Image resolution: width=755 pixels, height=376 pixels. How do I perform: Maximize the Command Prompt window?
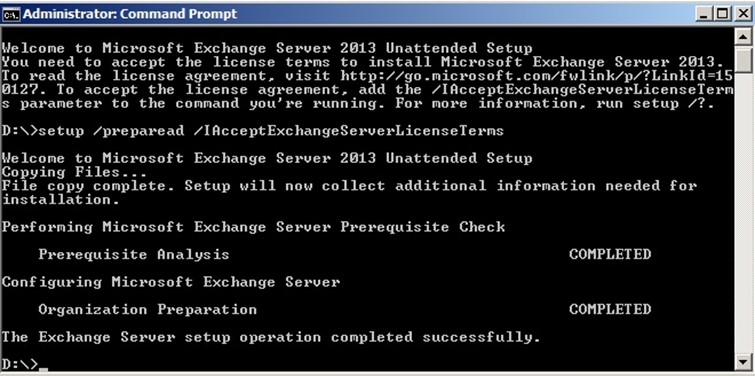click(722, 14)
